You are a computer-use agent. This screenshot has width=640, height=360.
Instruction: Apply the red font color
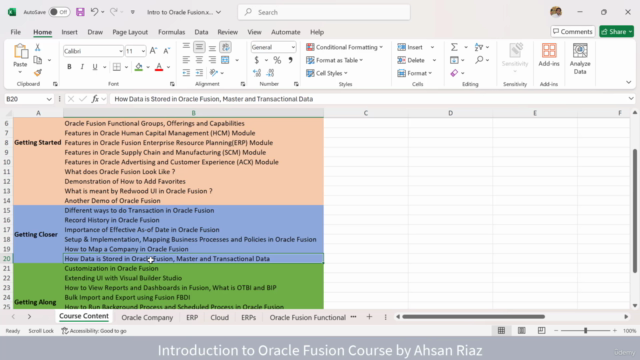[x=159, y=67]
